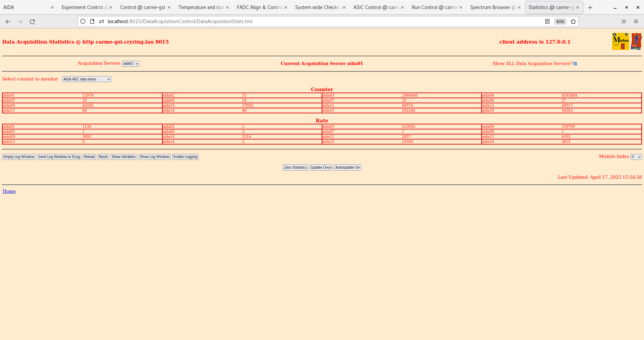644x340 pixels.
Task: Open the counter monitor selection dropdown
Action: click(86, 79)
